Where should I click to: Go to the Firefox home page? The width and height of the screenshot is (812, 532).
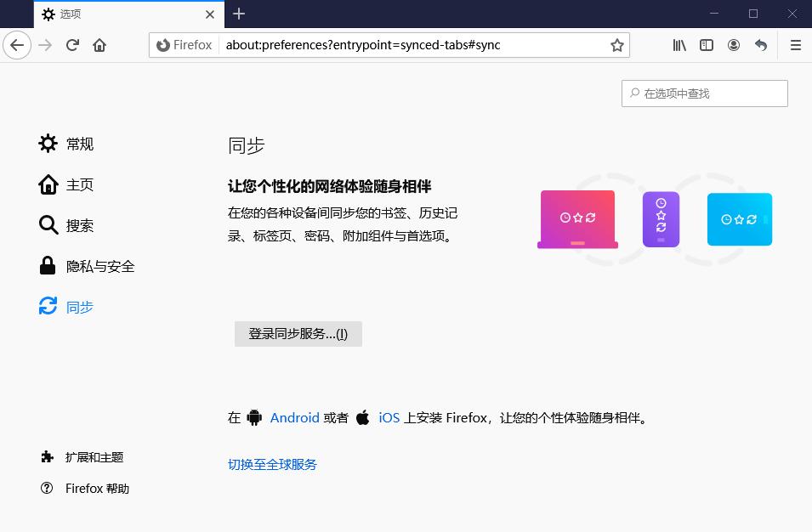click(x=99, y=45)
